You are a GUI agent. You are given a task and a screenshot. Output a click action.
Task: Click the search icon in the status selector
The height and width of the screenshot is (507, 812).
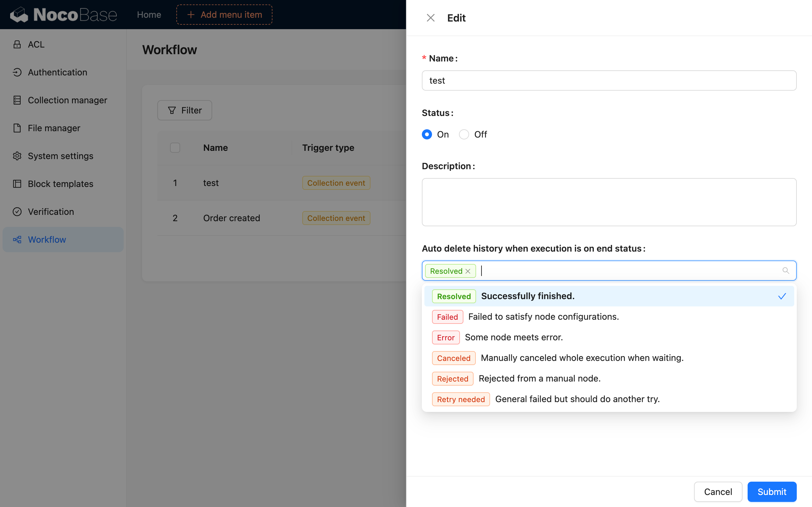[x=786, y=270]
